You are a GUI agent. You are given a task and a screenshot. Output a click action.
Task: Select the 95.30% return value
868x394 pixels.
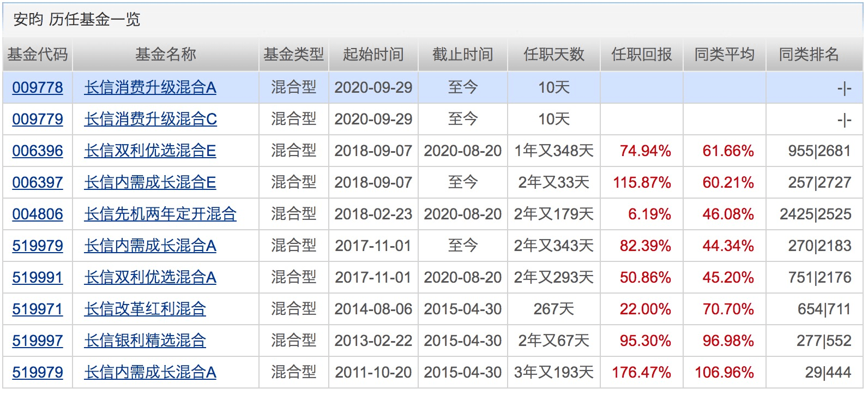[646, 341]
